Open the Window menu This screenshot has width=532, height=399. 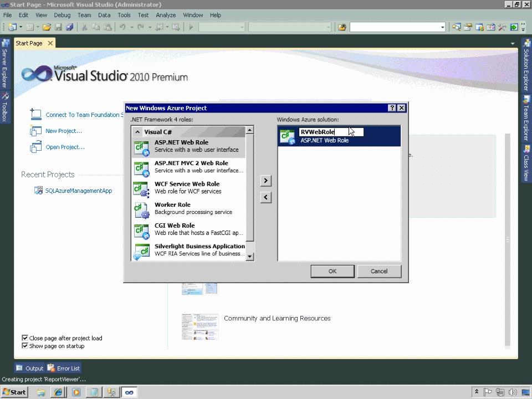click(x=193, y=15)
